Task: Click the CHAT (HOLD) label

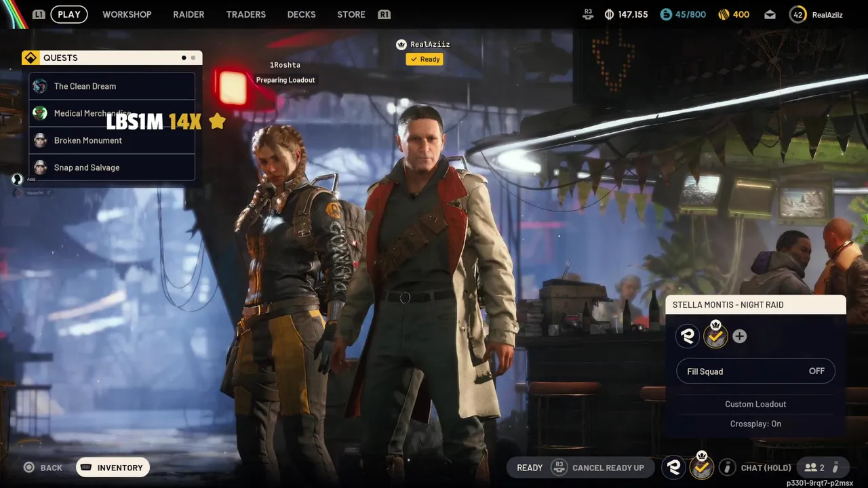Action: click(x=766, y=468)
